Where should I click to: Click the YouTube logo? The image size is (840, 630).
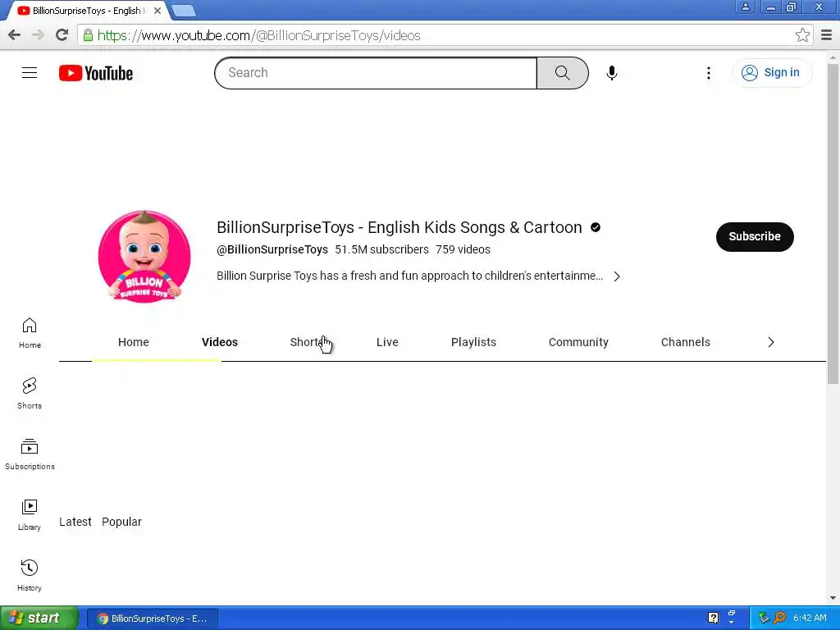tap(96, 73)
